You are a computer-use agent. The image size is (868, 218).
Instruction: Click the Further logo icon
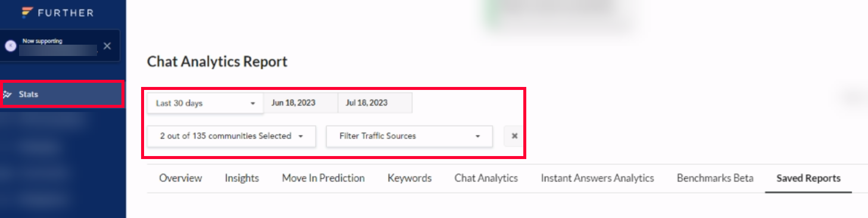coord(27,13)
